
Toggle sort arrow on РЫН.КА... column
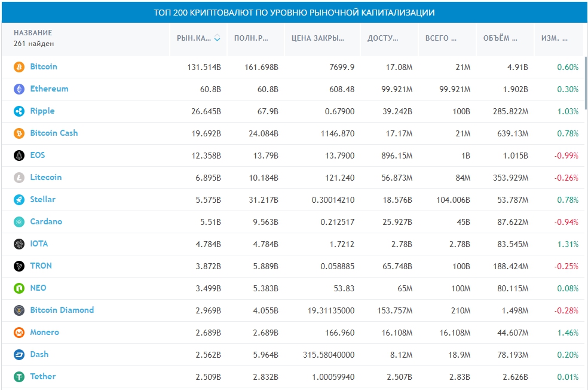tap(217, 38)
